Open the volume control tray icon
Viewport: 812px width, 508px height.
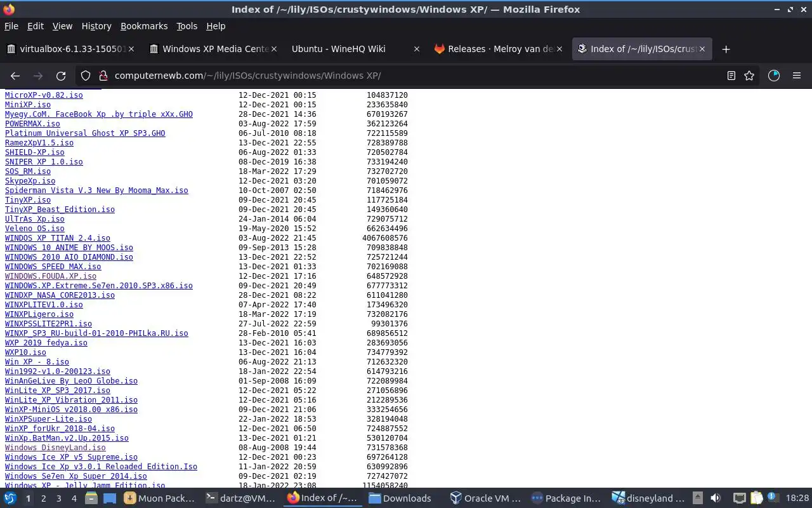(716, 498)
